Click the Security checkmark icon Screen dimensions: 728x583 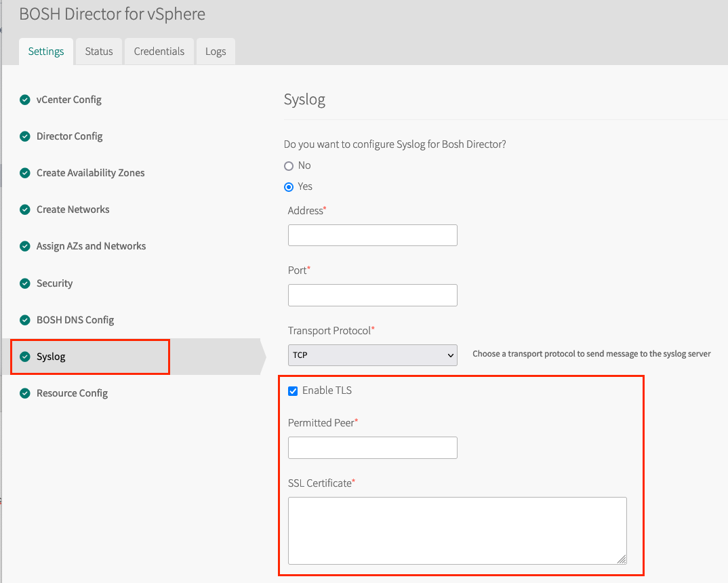pyautogui.click(x=25, y=283)
